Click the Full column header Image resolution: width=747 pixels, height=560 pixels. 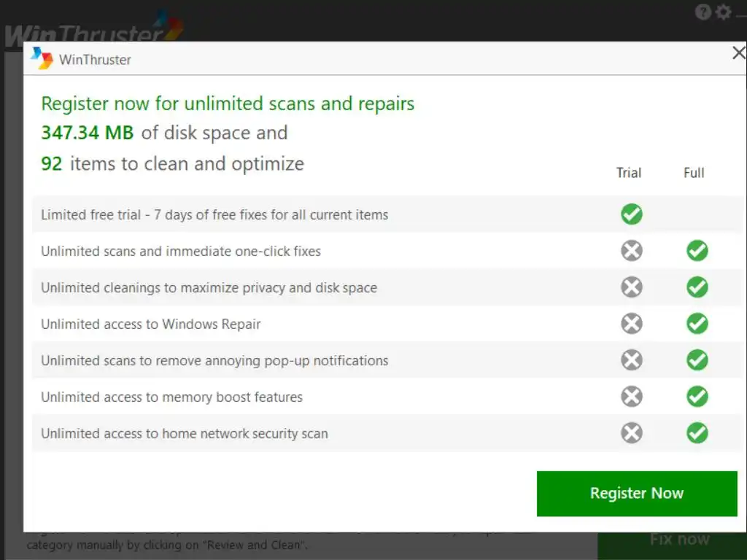(694, 173)
